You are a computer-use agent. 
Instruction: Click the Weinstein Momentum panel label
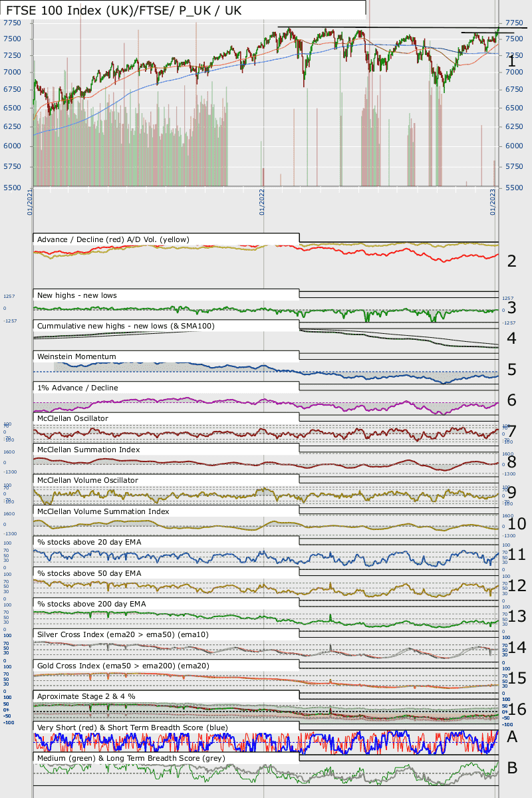pos(76,356)
